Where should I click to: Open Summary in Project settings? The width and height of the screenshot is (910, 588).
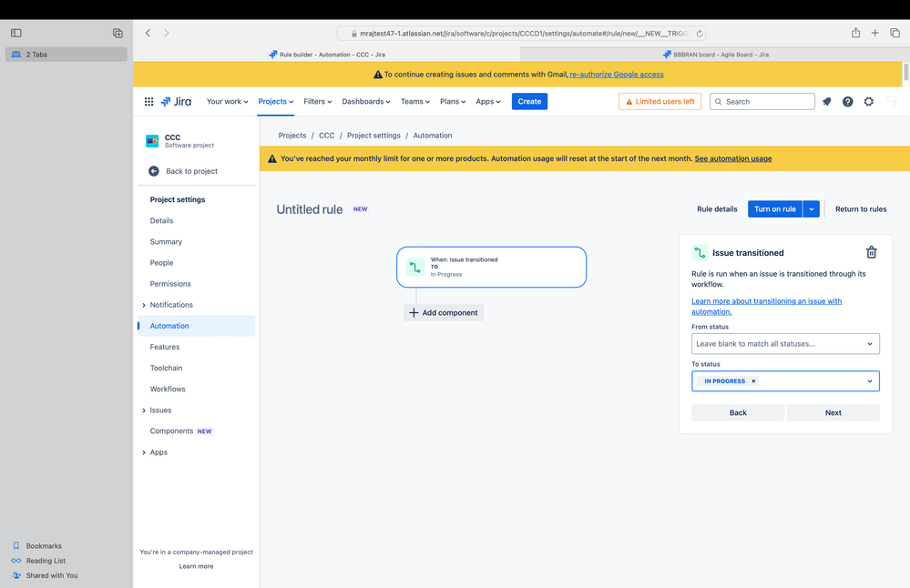coord(166,242)
